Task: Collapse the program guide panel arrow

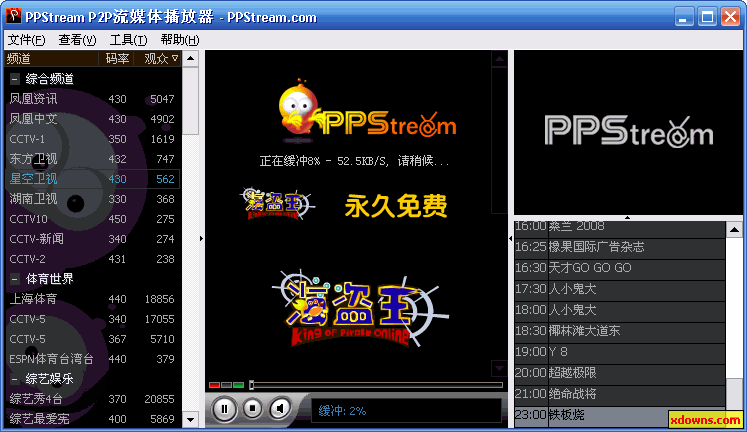Action: point(511,238)
